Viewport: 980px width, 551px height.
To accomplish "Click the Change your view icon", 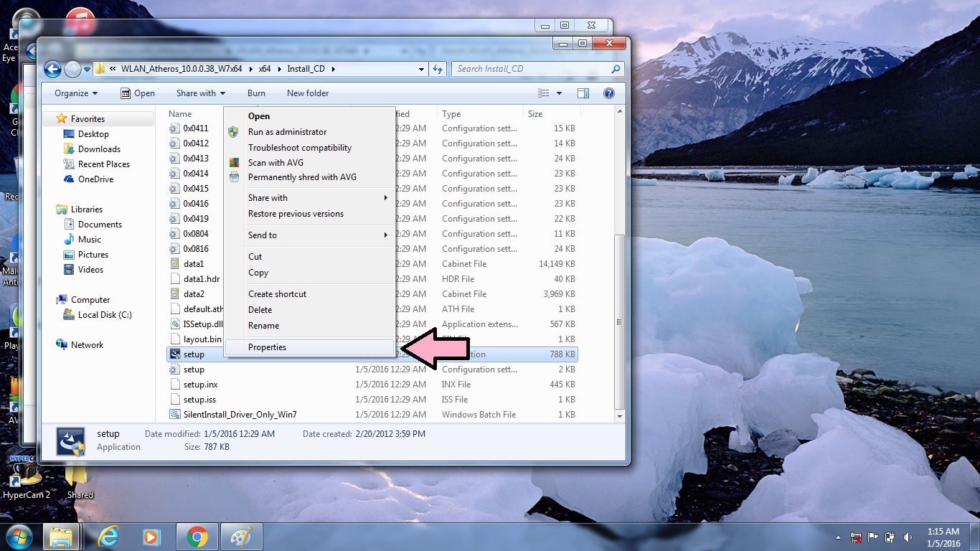I will coord(543,93).
